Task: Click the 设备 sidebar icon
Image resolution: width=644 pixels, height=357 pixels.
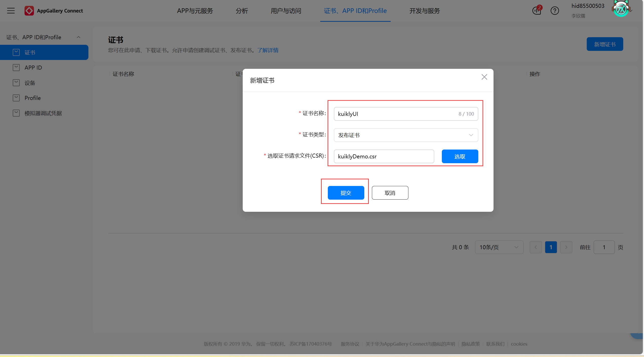Action: [x=16, y=83]
